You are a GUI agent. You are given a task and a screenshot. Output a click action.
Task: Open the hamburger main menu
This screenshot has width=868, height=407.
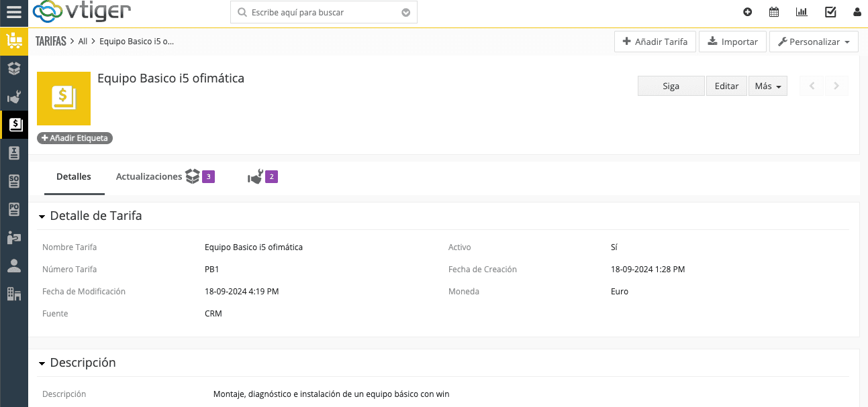(x=13, y=12)
